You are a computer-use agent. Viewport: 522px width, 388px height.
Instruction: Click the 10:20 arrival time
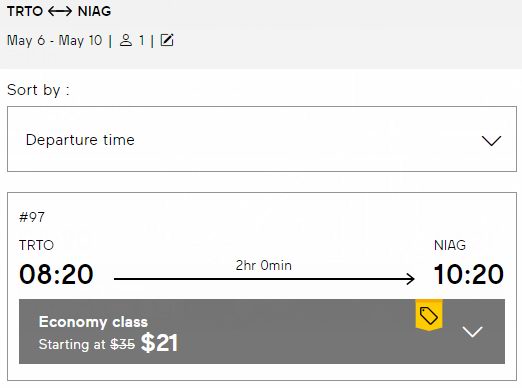coord(469,274)
